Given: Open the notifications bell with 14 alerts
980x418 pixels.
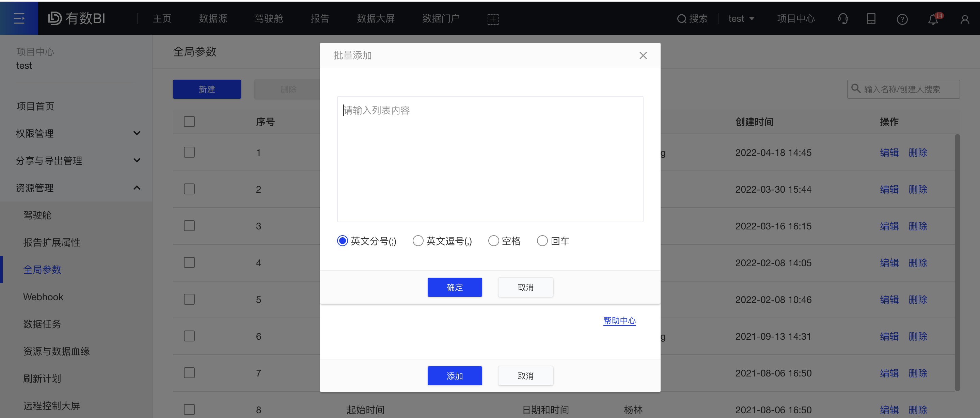Looking at the screenshot, I should 932,19.
